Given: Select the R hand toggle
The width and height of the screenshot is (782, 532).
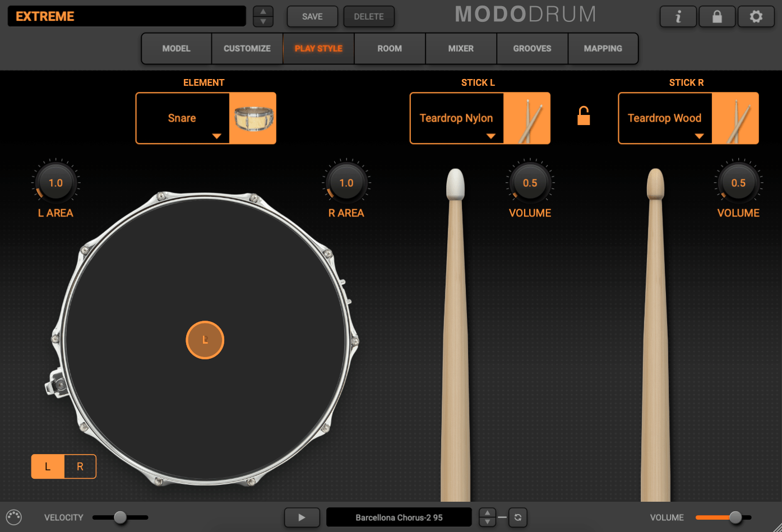Looking at the screenshot, I should tap(80, 466).
